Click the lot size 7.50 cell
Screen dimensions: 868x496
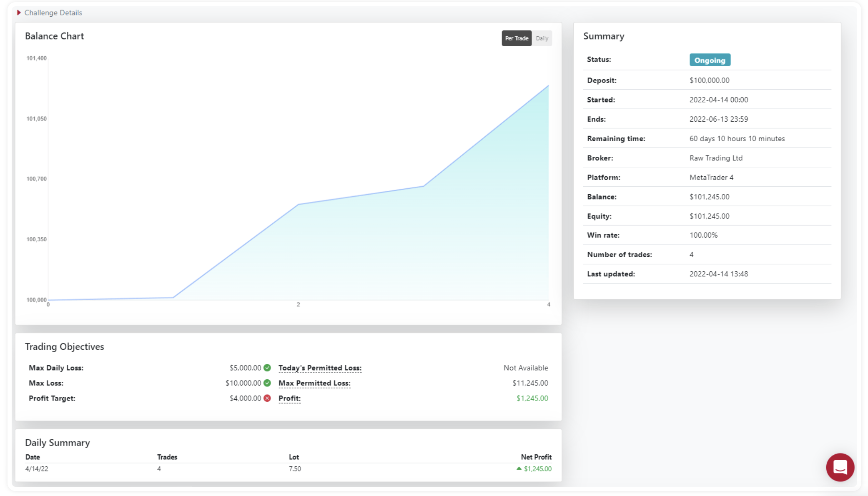point(295,469)
